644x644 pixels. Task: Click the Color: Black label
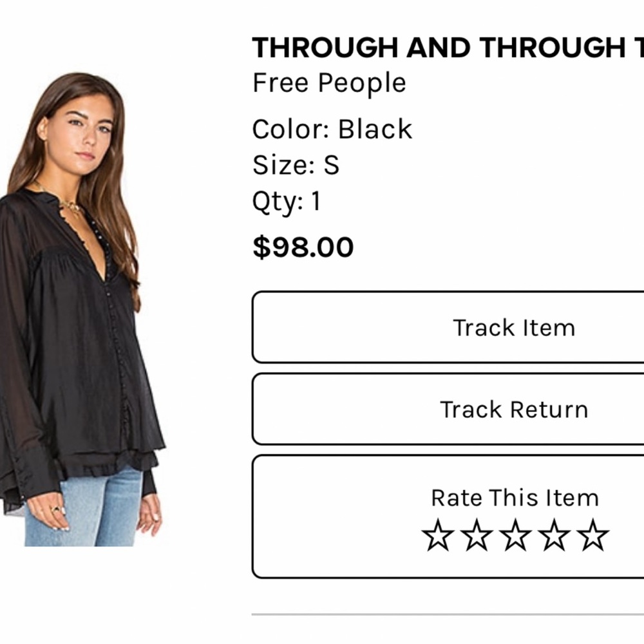332,129
